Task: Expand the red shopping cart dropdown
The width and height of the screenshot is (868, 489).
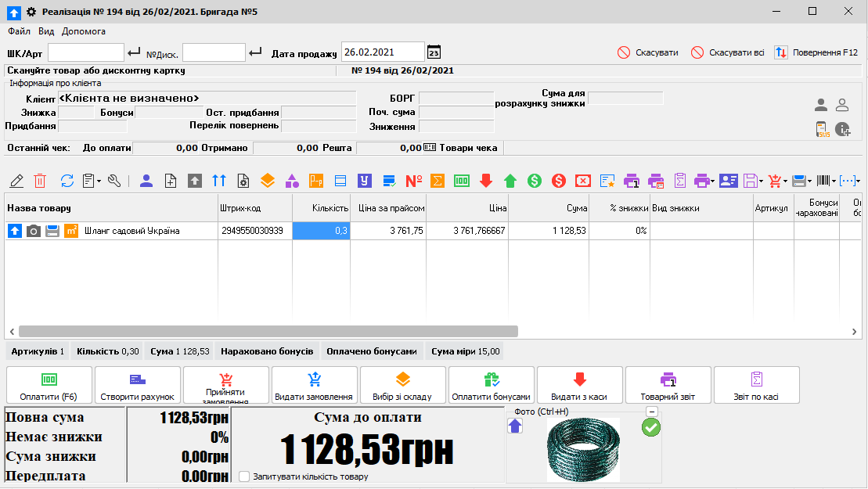Action: [x=783, y=181]
